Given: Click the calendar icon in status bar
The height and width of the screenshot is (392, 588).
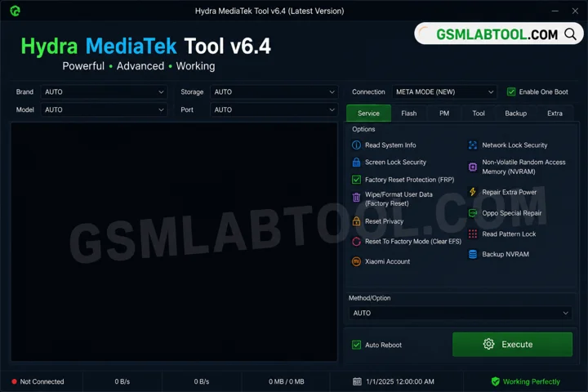Looking at the screenshot, I should pos(357,381).
